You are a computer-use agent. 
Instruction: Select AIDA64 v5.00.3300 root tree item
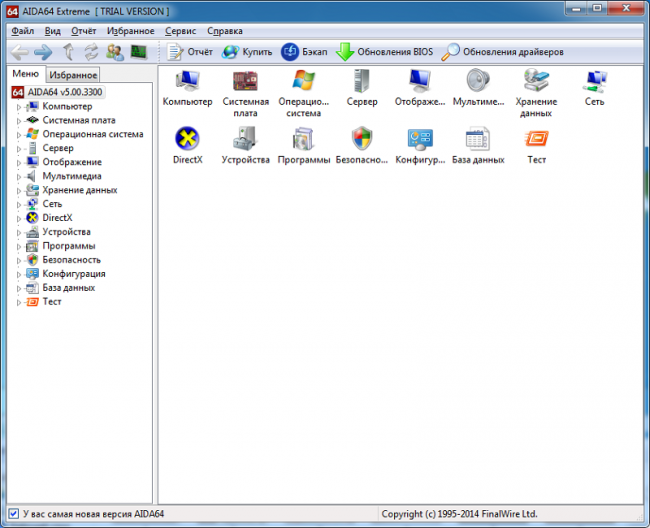(64, 92)
